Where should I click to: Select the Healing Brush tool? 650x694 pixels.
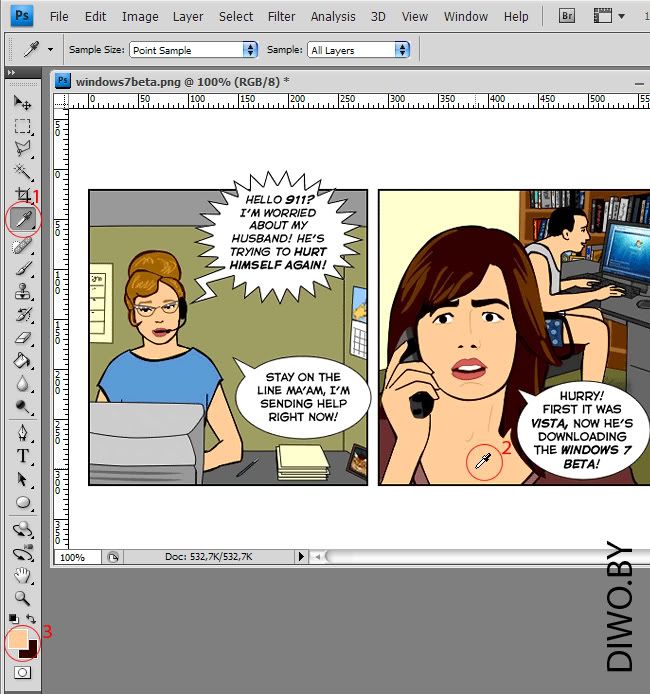(22, 245)
